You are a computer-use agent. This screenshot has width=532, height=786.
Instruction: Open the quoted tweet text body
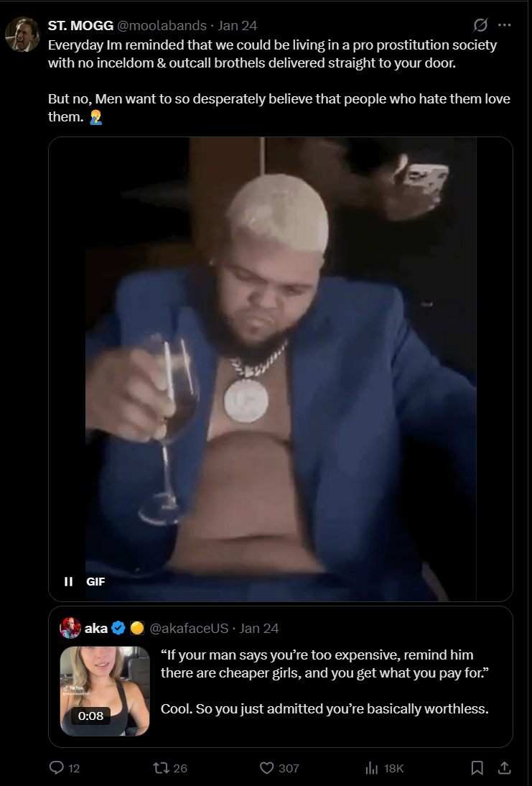pos(325,682)
